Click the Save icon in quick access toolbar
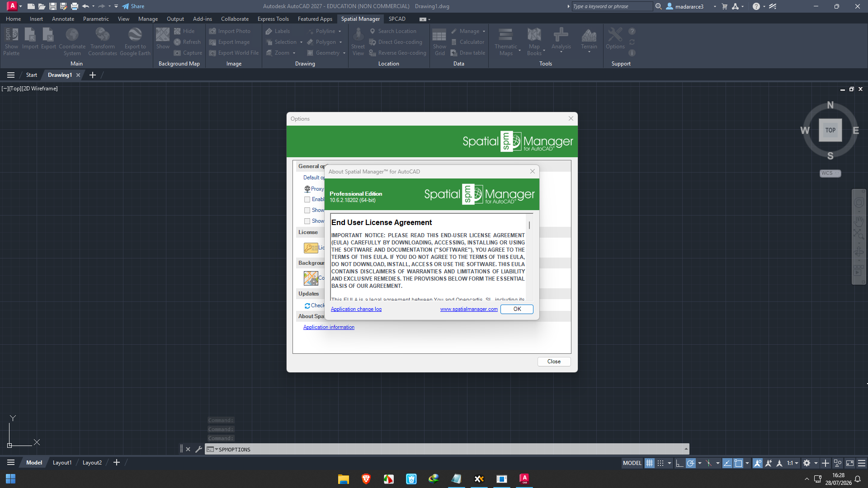868x488 pixels. click(x=52, y=6)
